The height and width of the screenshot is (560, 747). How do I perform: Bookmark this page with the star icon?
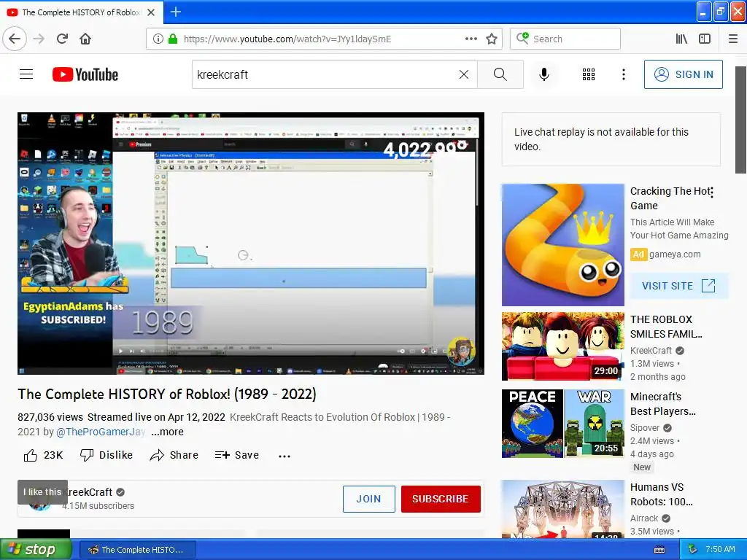tap(492, 39)
